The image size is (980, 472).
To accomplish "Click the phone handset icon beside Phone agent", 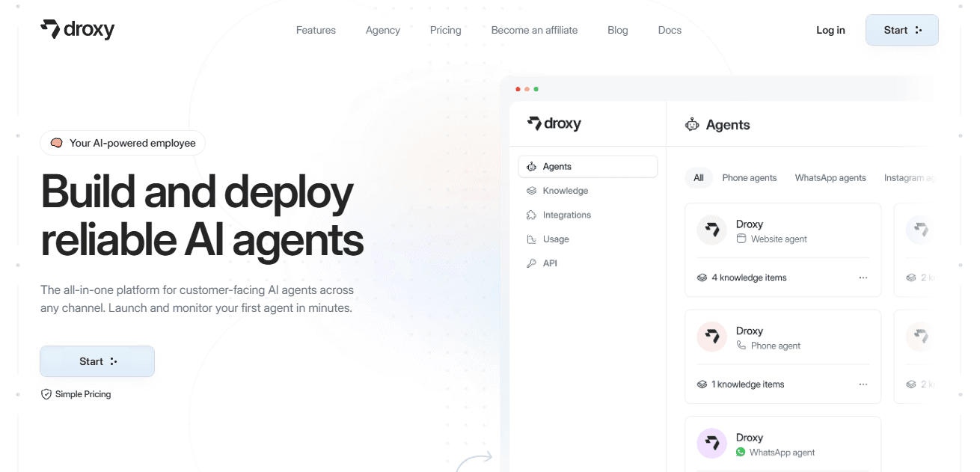I will point(741,346).
